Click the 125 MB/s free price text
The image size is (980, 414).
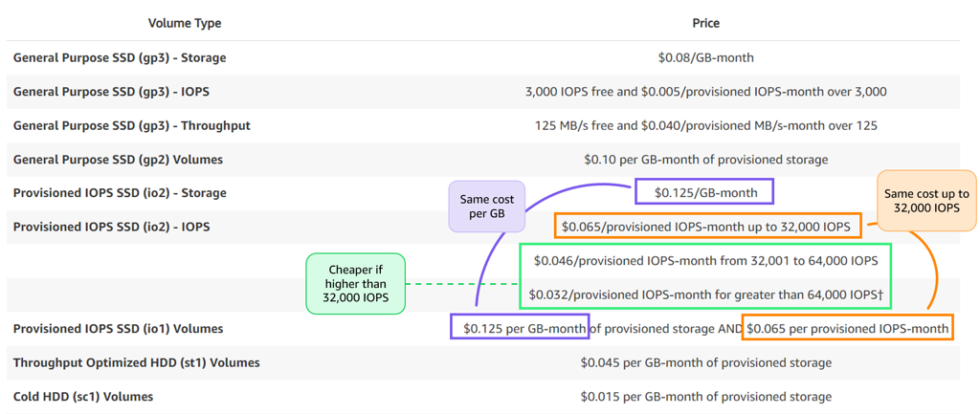pos(705,125)
